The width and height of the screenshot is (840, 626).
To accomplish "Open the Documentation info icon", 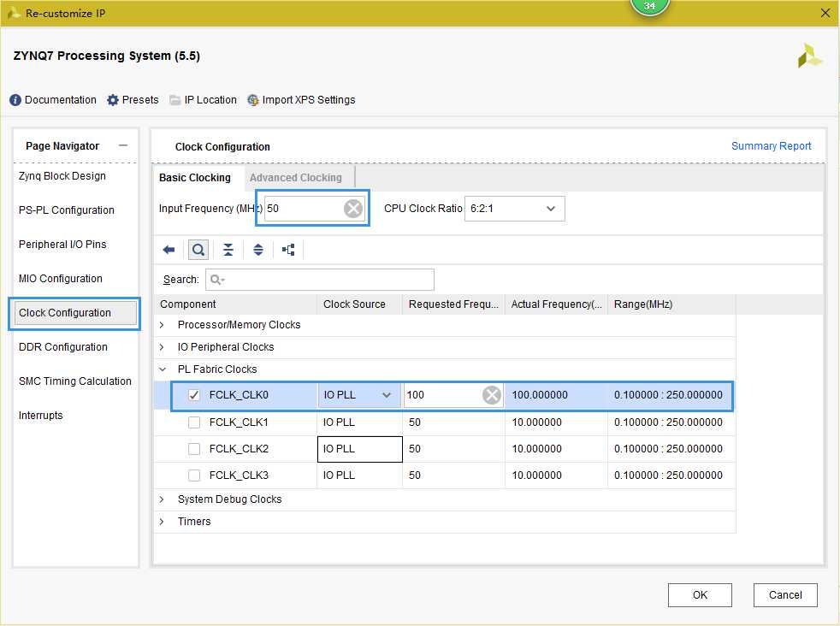I will click(x=15, y=100).
